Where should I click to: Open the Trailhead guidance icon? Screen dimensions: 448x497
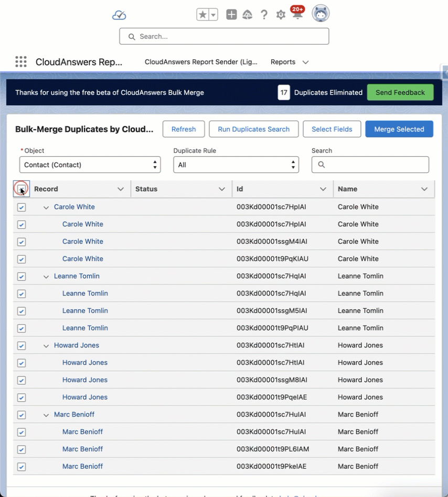247,15
